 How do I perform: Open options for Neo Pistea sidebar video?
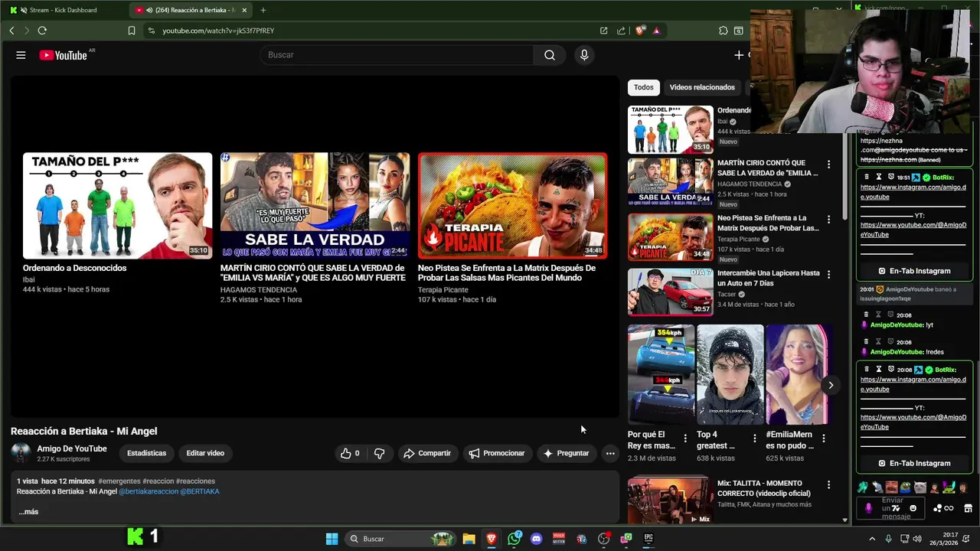pyautogui.click(x=828, y=220)
